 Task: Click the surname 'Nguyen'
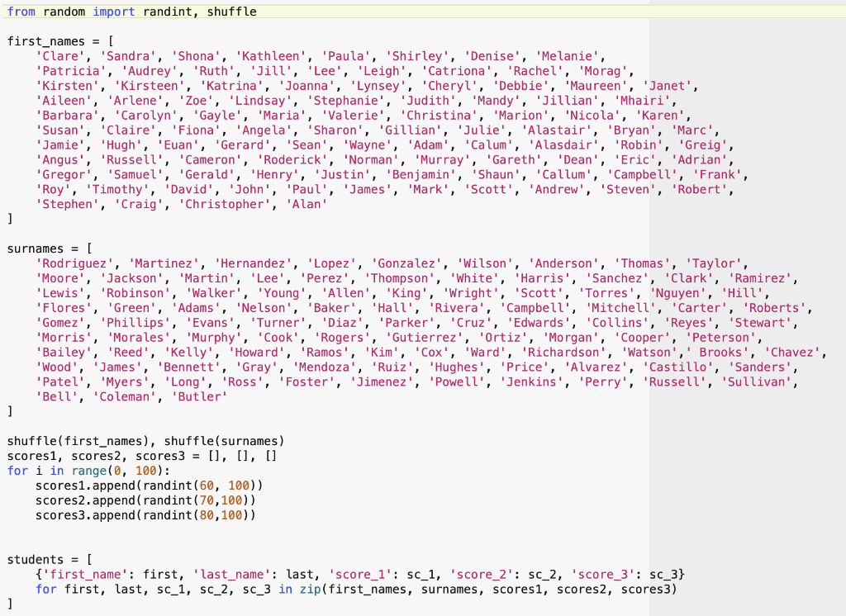tap(677, 293)
